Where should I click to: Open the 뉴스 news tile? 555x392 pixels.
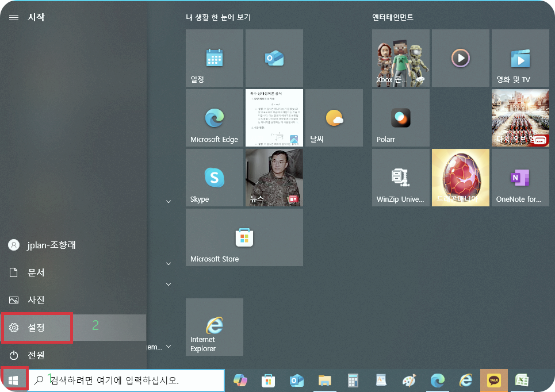point(274,178)
